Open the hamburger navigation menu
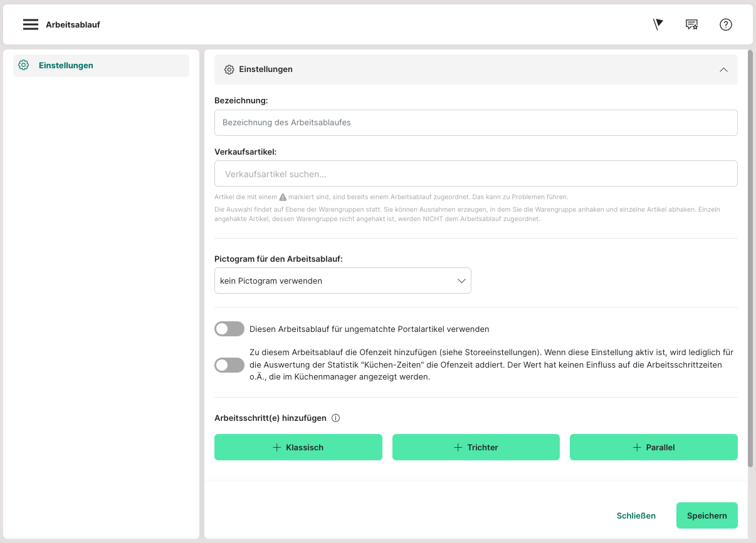 (31, 24)
